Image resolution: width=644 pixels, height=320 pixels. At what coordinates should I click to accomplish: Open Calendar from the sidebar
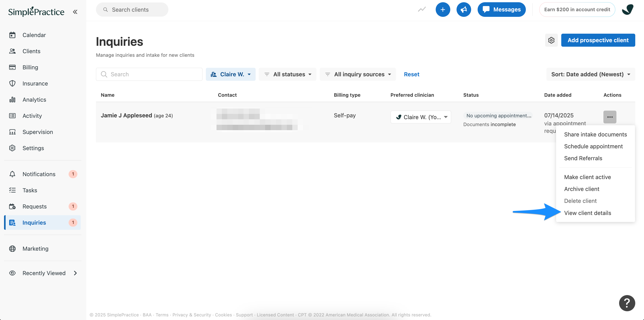(x=34, y=35)
